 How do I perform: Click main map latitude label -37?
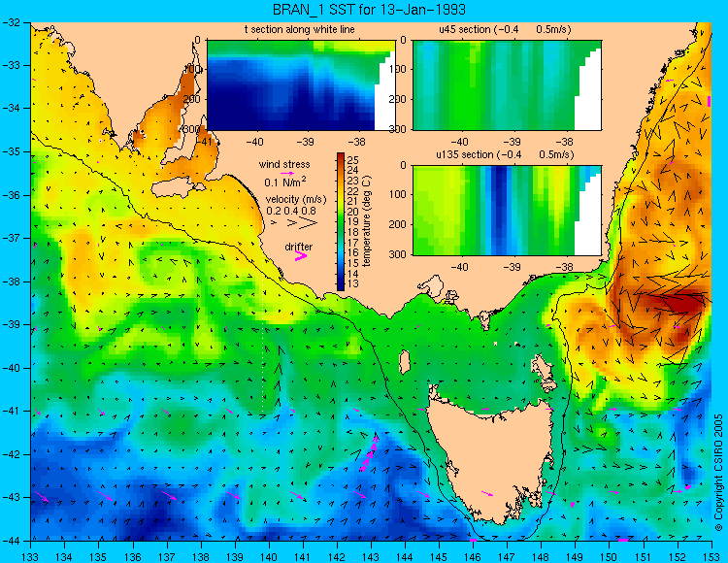pyautogui.click(x=11, y=238)
